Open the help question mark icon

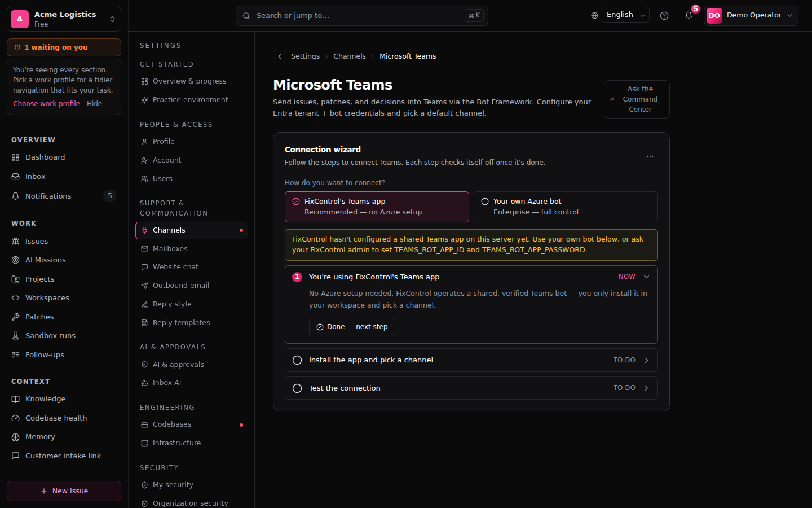tap(664, 16)
